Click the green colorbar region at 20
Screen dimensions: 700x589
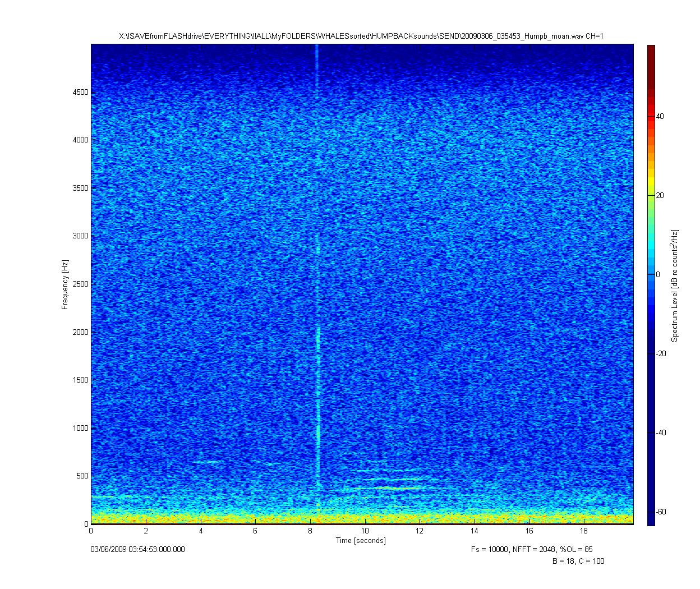point(651,195)
